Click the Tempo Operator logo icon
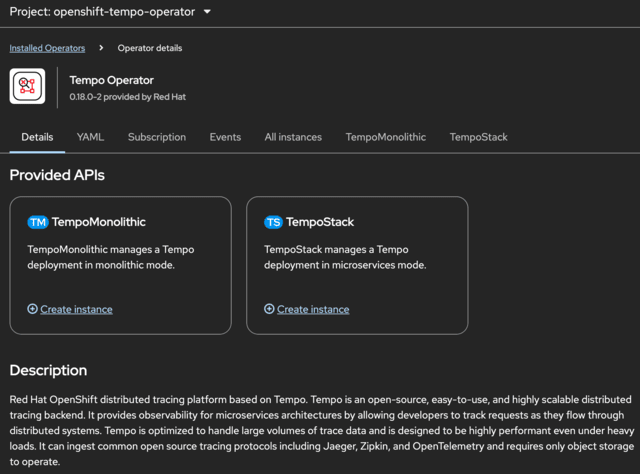The height and width of the screenshot is (474, 640). point(27,86)
